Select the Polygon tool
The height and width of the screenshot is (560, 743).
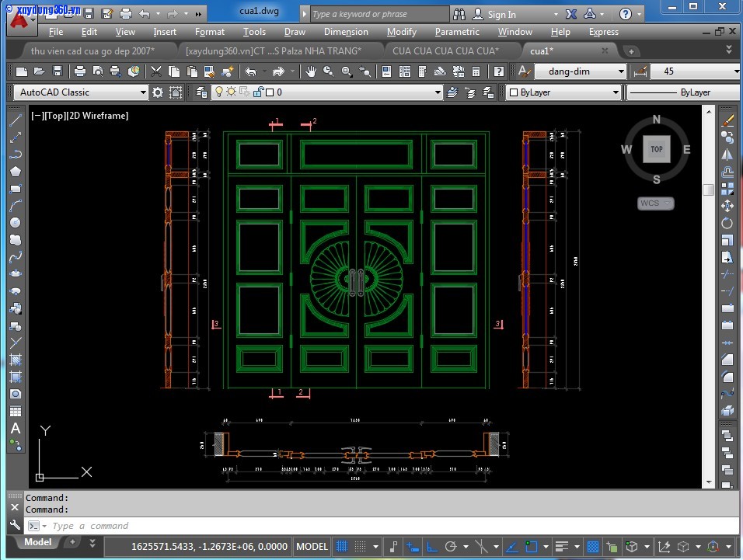pos(16,172)
